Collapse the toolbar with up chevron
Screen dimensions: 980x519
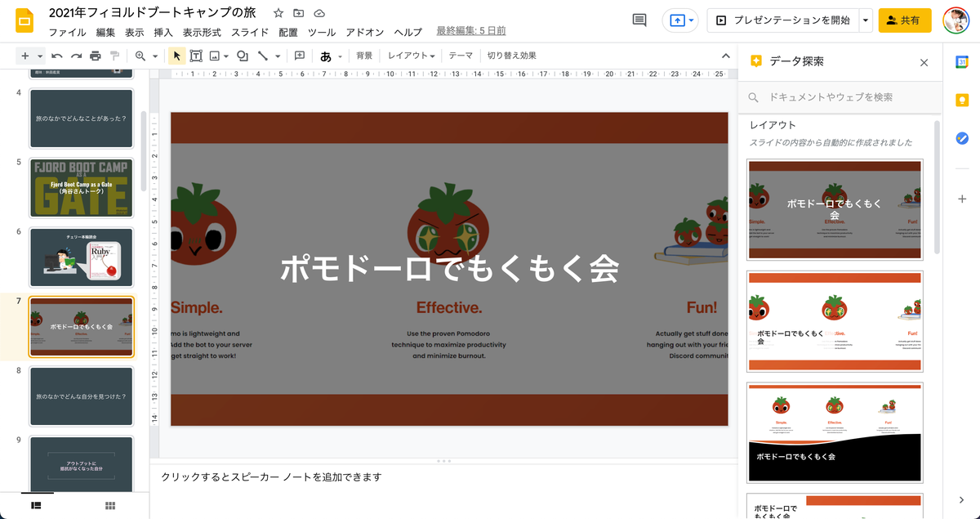(725, 56)
